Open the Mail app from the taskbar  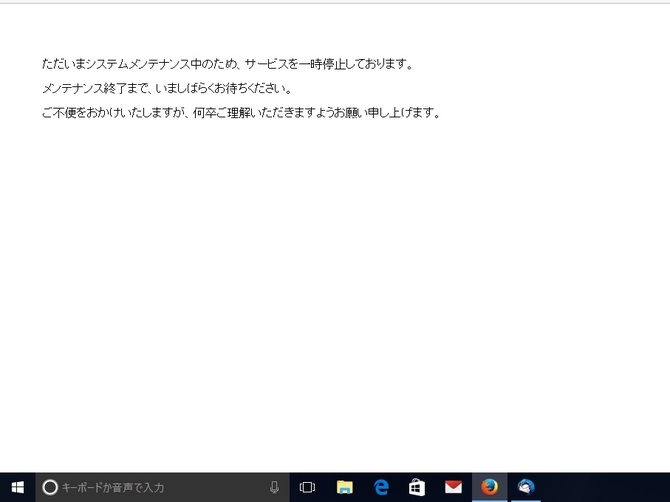(453, 487)
